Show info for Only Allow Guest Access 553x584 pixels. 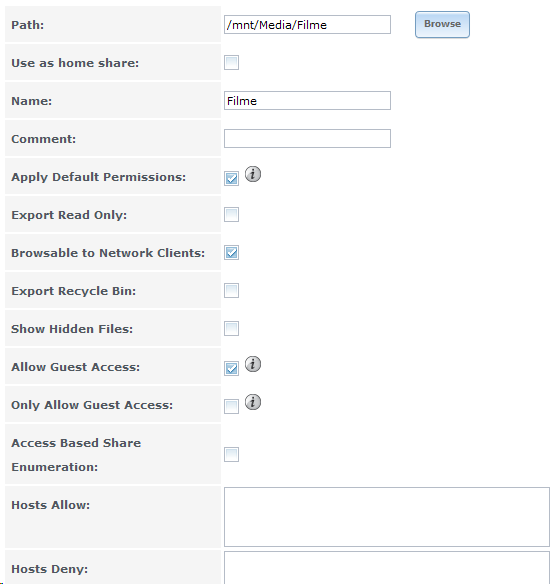point(253,402)
